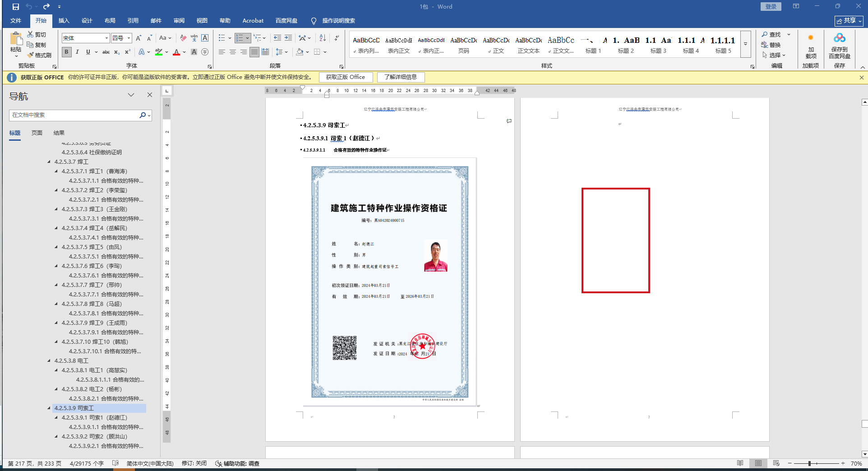Open the font name dropdown
The height and width of the screenshot is (471, 868).
(x=106, y=38)
